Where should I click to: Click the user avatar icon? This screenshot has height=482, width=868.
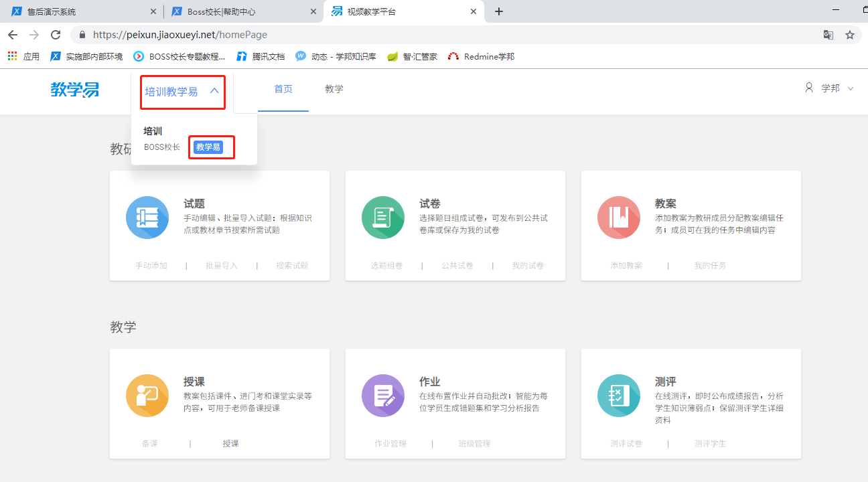pyautogui.click(x=809, y=88)
